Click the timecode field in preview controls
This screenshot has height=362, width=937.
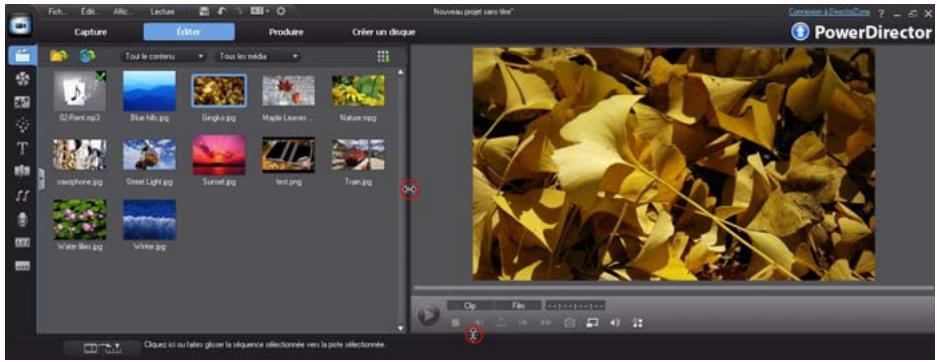pos(575,306)
